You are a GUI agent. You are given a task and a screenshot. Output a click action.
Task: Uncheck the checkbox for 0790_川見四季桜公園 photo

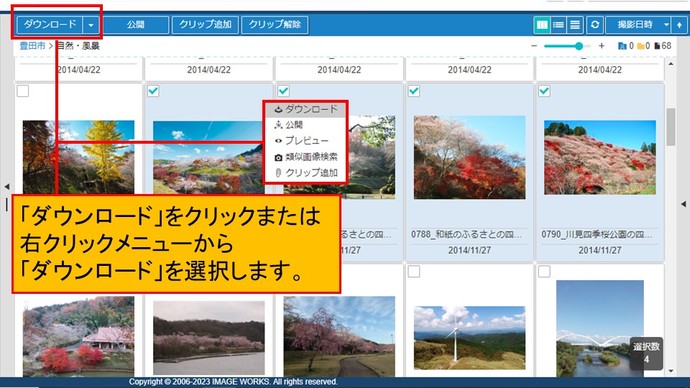544,91
